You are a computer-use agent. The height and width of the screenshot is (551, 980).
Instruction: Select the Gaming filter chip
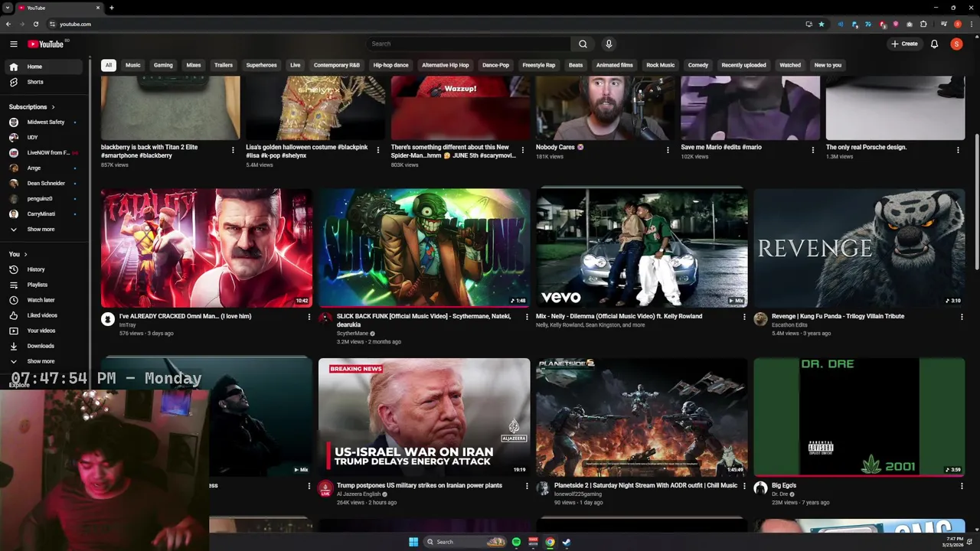[x=163, y=65]
